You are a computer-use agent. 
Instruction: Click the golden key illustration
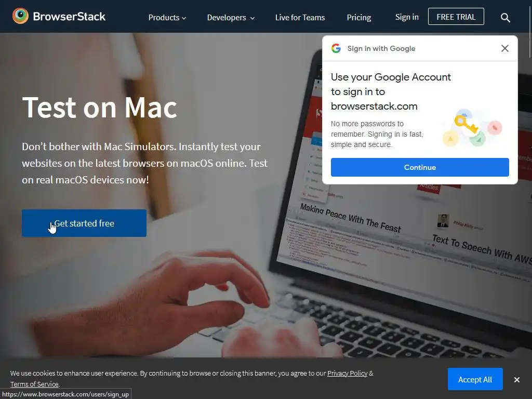click(x=466, y=125)
